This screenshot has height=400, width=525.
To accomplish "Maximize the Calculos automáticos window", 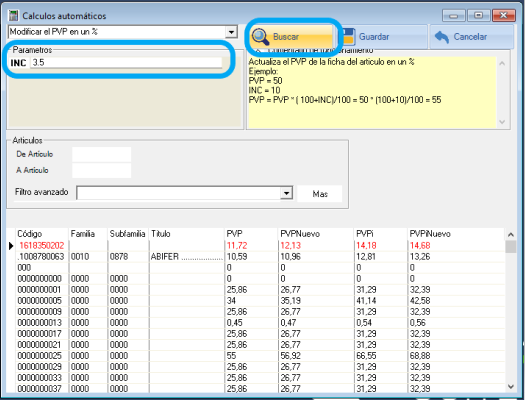I will click(478, 15).
